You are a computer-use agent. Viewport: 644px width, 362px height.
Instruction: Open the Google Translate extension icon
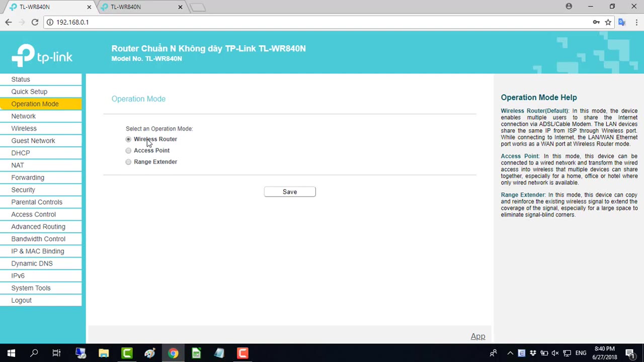(622, 22)
